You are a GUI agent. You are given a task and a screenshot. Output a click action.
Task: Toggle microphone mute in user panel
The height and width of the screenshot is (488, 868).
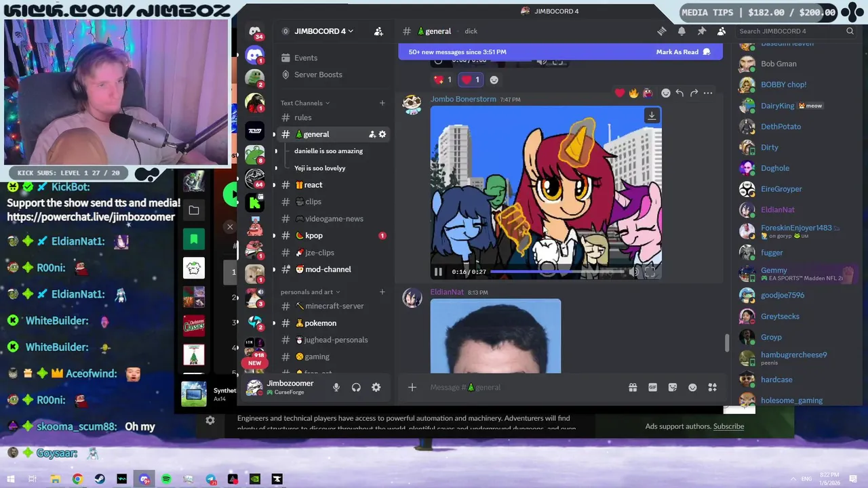pos(336,387)
